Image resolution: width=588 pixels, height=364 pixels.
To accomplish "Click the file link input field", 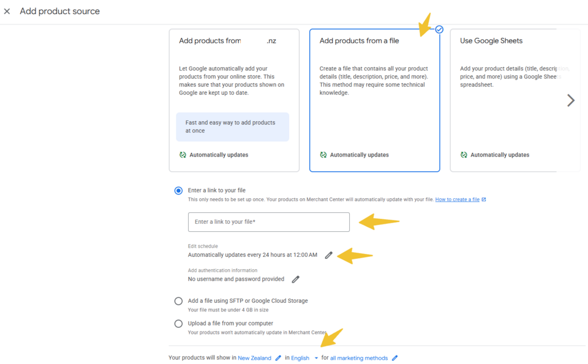I will 268,222.
